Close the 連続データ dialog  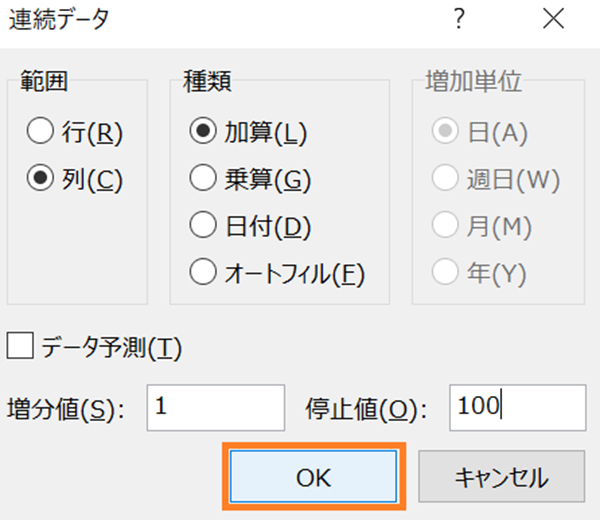(x=553, y=19)
